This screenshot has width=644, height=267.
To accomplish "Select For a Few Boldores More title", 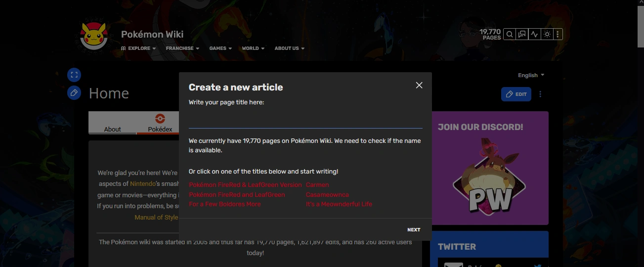I will pyautogui.click(x=225, y=204).
